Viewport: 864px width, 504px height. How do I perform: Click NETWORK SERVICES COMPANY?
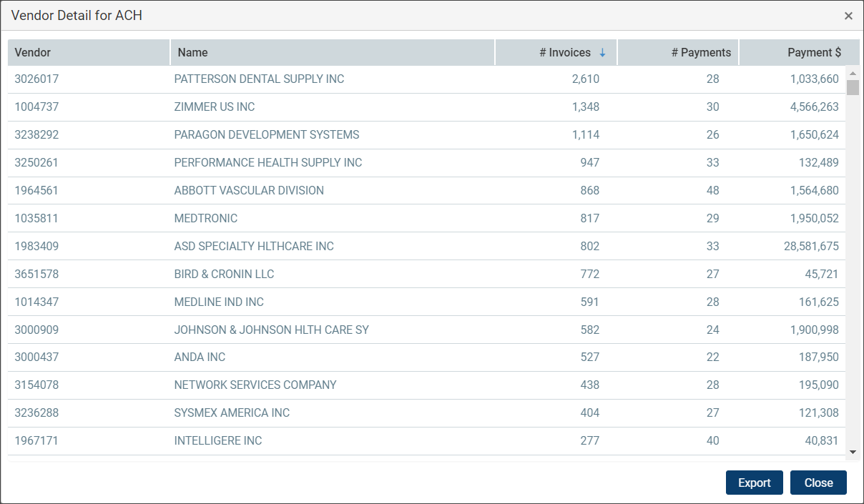pos(255,385)
